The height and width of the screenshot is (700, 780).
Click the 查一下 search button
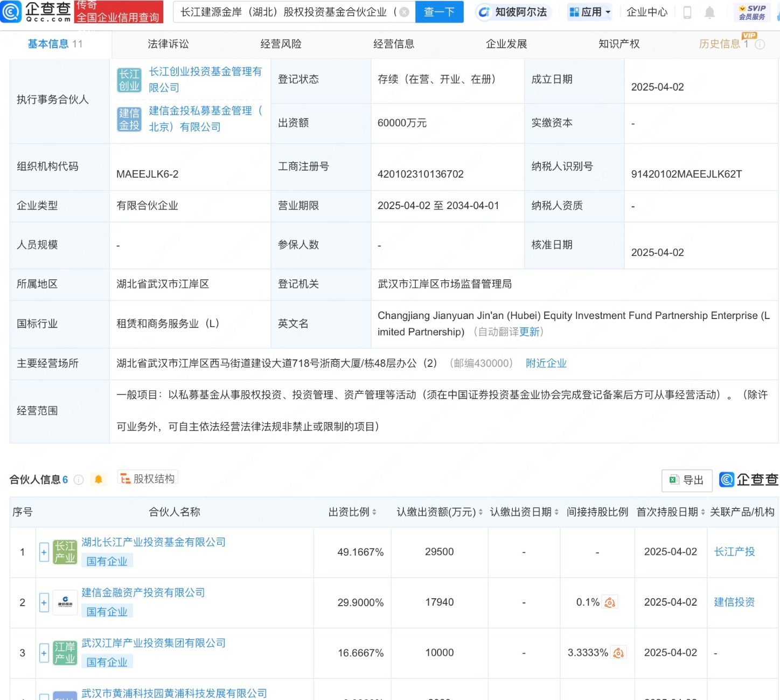439,12
